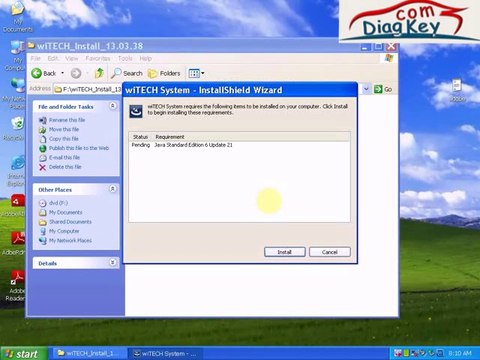This screenshot has width=480, height=360.
Task: Open My Network Places in Other Places
Action: coord(70,240)
